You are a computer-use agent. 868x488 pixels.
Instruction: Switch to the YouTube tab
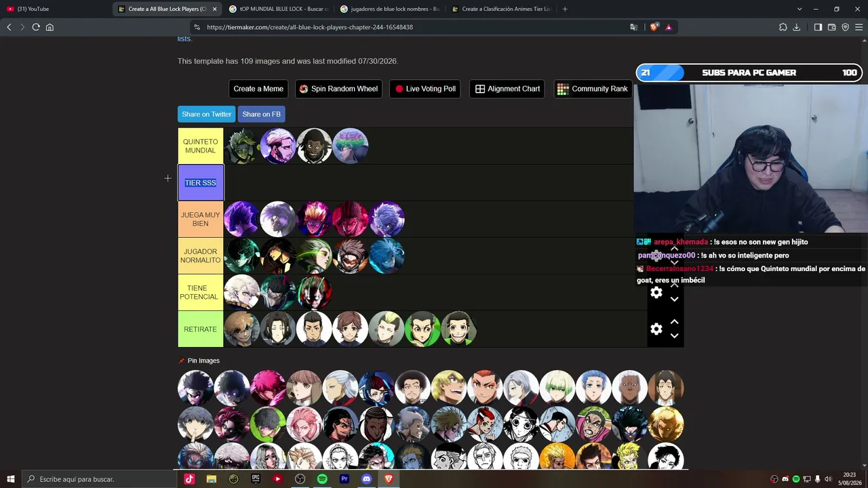click(56, 9)
